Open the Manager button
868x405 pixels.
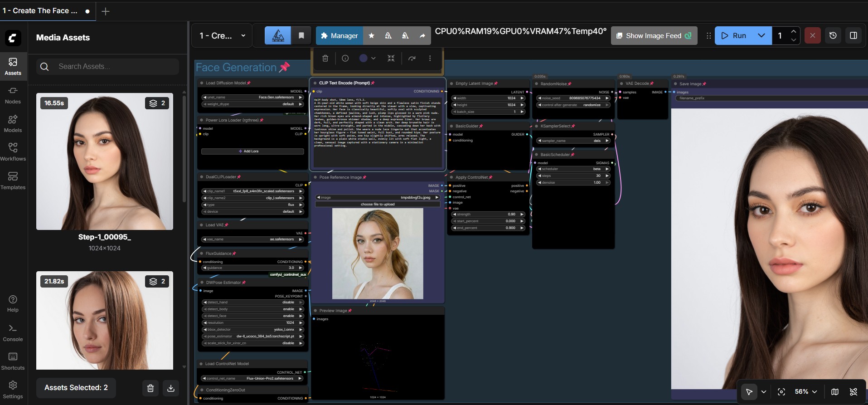click(x=339, y=35)
